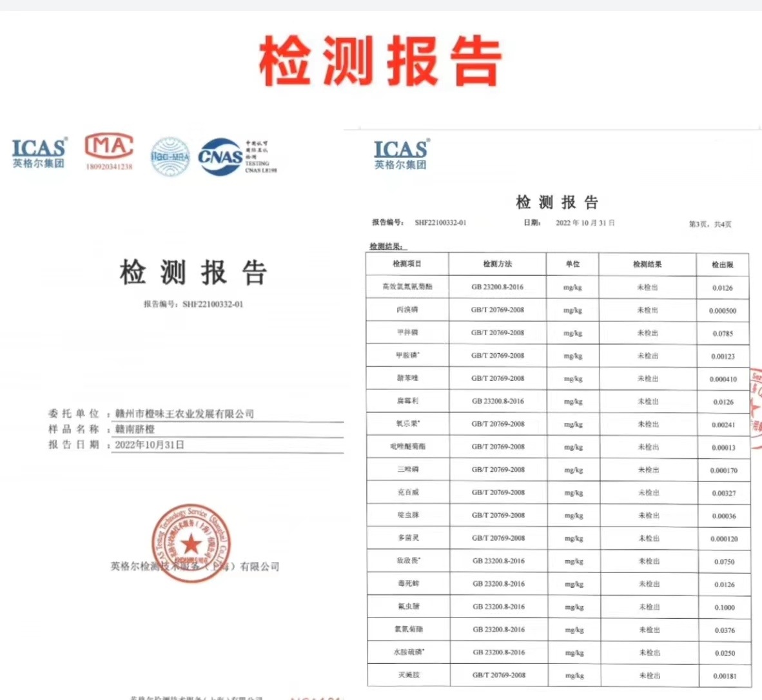
Task: Click the blue CNAS accreditation logo
Action: tap(220, 157)
